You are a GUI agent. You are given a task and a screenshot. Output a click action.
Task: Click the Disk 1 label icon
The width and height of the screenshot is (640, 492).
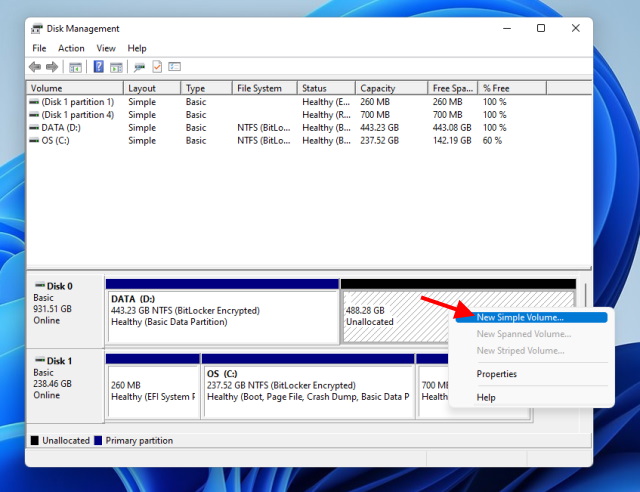[40, 360]
